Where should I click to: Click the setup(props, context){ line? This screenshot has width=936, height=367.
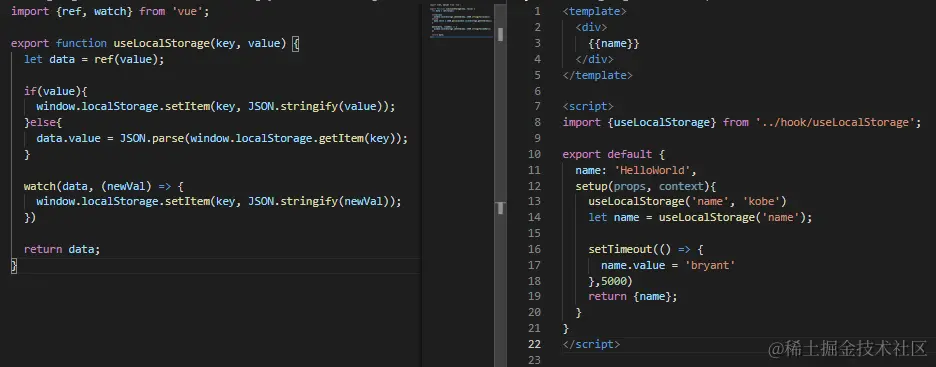pyautogui.click(x=645, y=186)
